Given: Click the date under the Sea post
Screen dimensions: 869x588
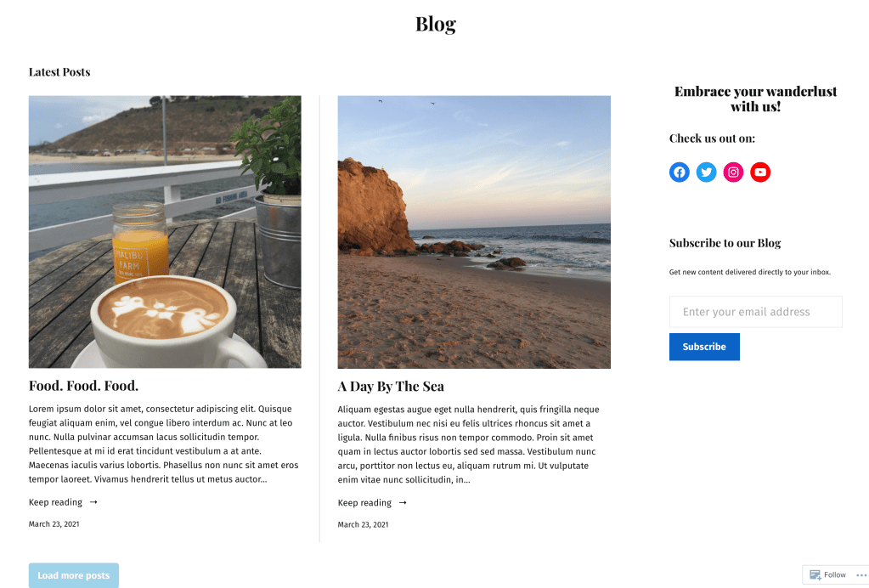Looking at the screenshot, I should (364, 525).
